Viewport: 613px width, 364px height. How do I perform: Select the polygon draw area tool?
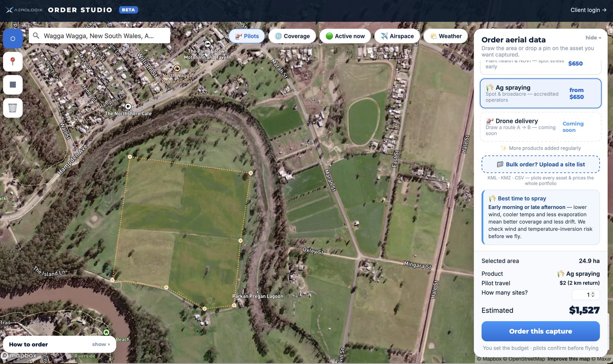(x=13, y=39)
